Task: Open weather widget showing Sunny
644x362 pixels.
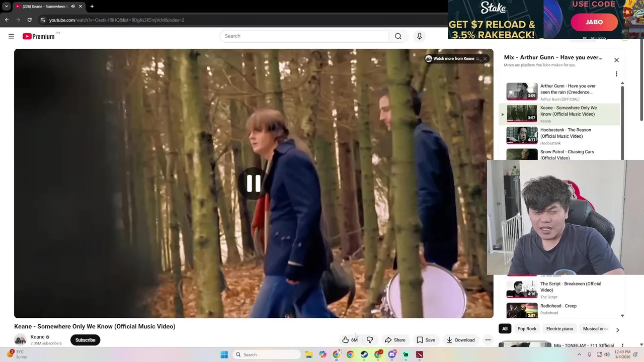Action: tap(17, 354)
